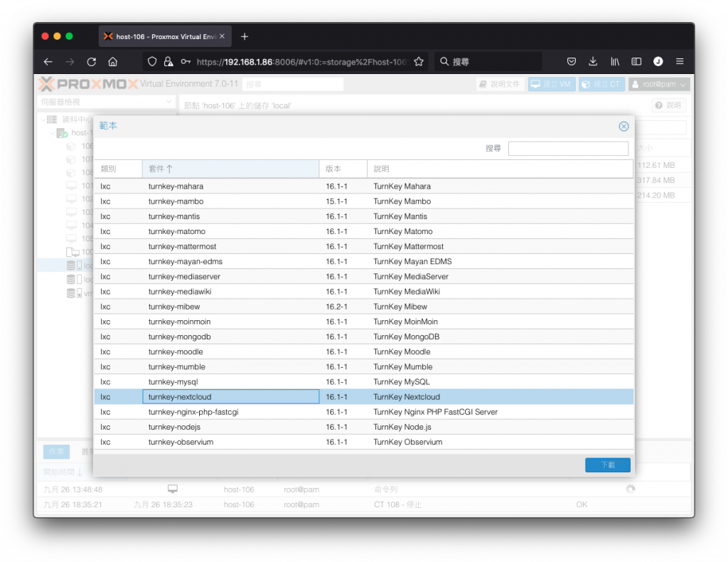Click the TurnKey Nextcloud description cell
Image resolution: width=728 pixels, height=562 pixels.
(x=500, y=397)
